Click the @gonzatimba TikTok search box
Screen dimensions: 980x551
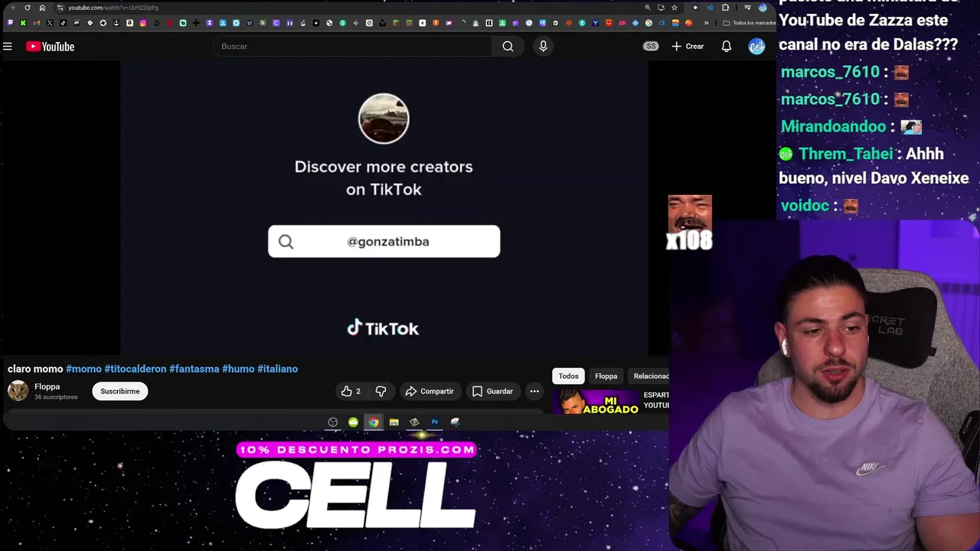tap(384, 241)
